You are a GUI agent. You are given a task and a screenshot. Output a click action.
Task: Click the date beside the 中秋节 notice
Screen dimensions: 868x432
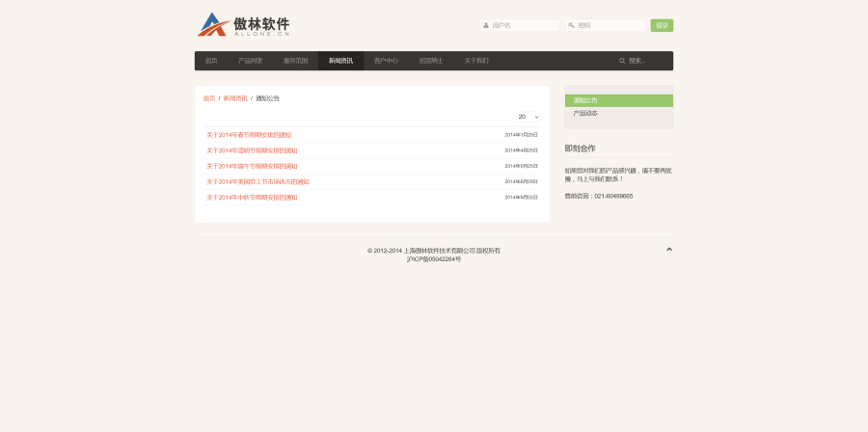521,198
